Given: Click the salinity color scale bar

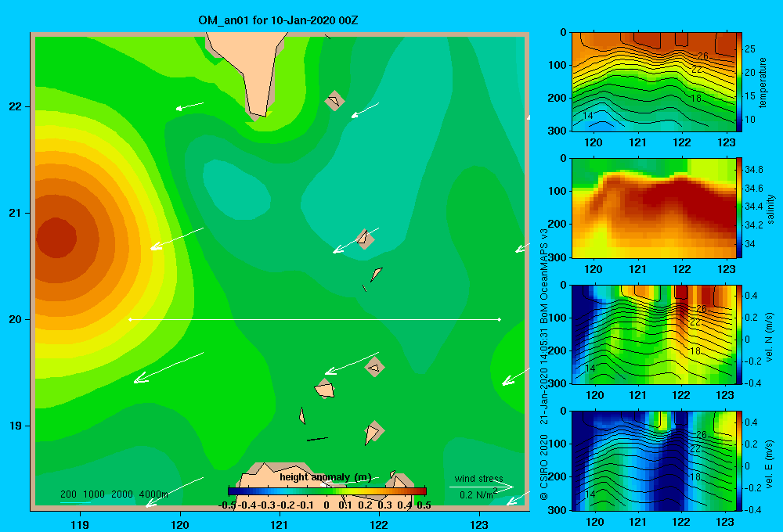Looking at the screenshot, I should [739, 208].
